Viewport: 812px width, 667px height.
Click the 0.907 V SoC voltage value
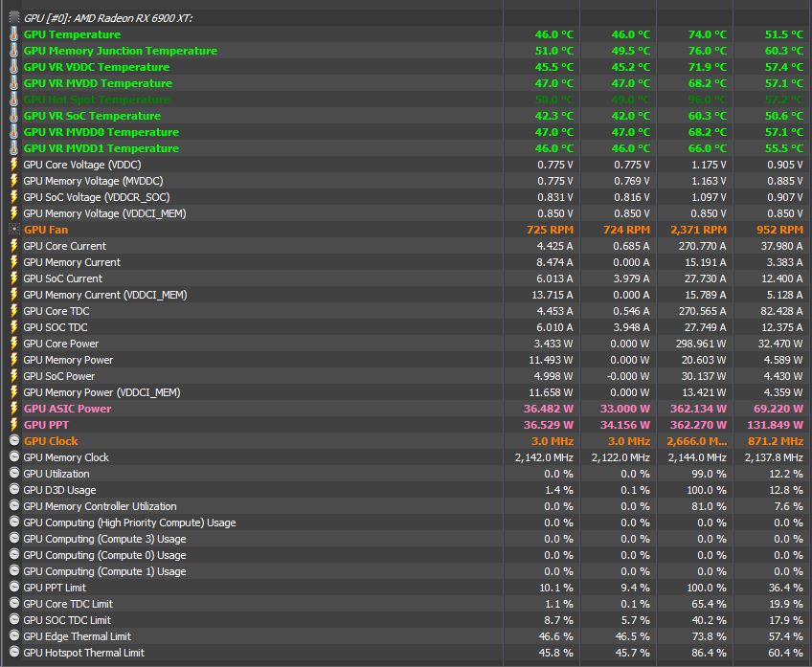tap(785, 198)
